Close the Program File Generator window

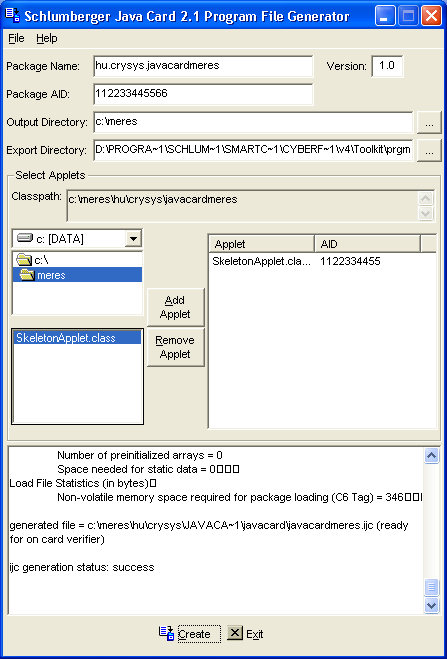coord(431,16)
